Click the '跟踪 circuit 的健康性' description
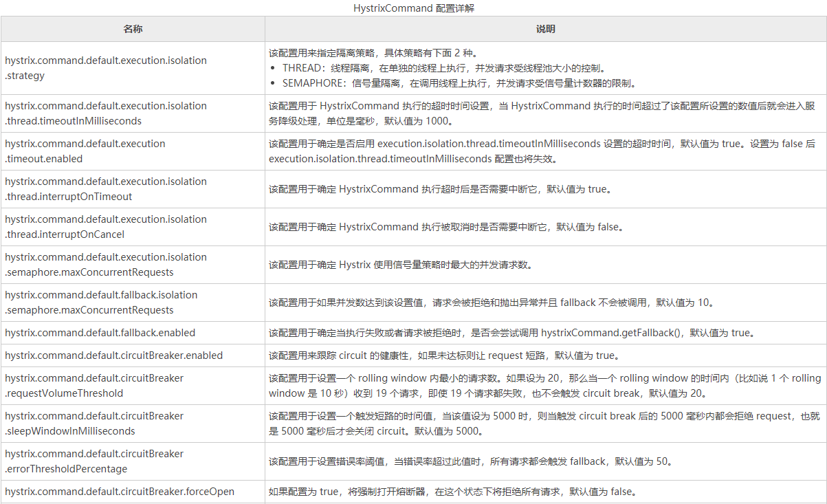 tap(445, 355)
